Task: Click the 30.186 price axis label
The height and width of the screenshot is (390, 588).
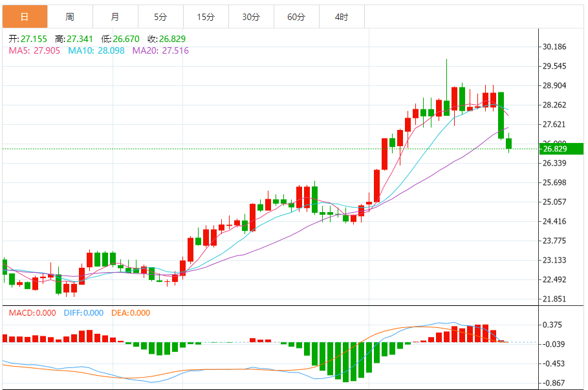Action: (554, 47)
